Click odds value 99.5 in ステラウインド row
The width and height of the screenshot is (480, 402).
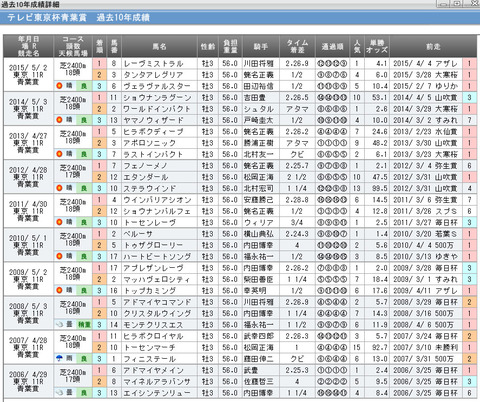(380, 188)
